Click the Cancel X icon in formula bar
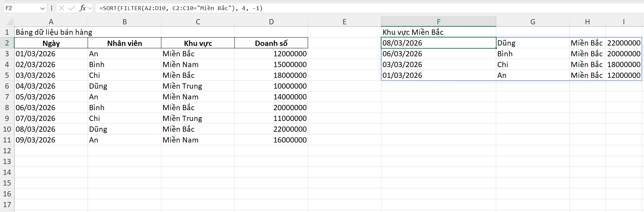The width and height of the screenshot is (644, 212). tap(62, 8)
